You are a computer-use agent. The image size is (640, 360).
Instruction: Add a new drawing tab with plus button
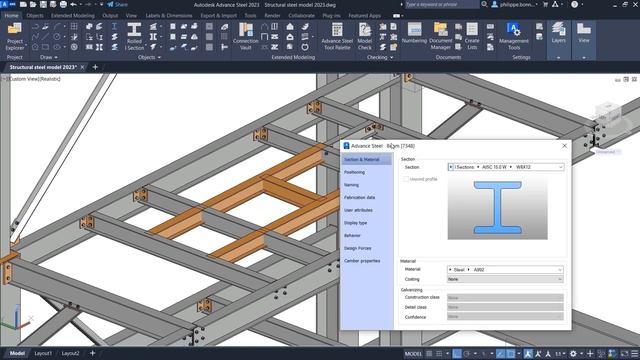(x=95, y=67)
